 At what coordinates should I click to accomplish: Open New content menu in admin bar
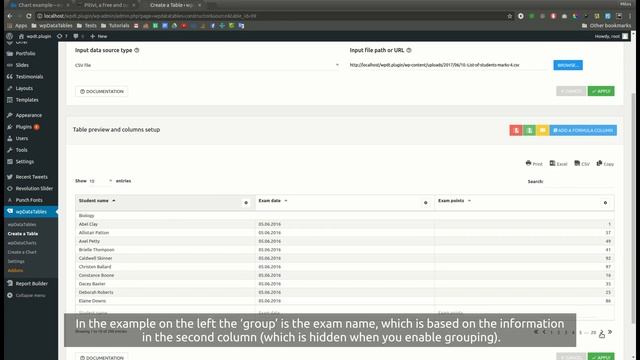[98, 36]
